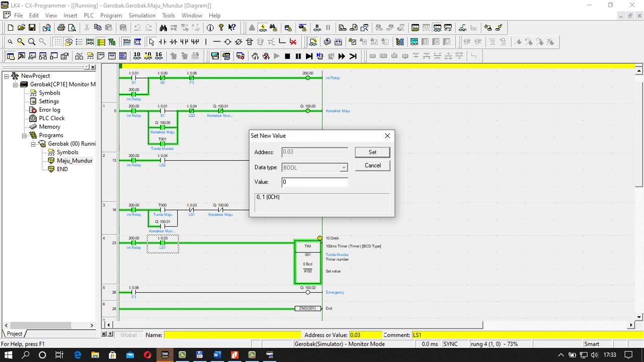644x362 pixels.
Task: Collapse the Gerobak (00) Running node
Action: (x=33, y=144)
